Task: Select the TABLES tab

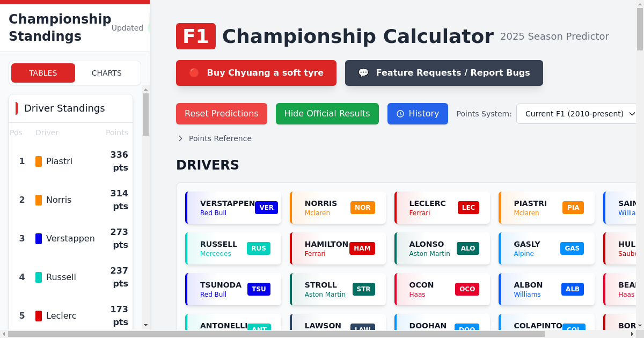Action: pos(43,73)
